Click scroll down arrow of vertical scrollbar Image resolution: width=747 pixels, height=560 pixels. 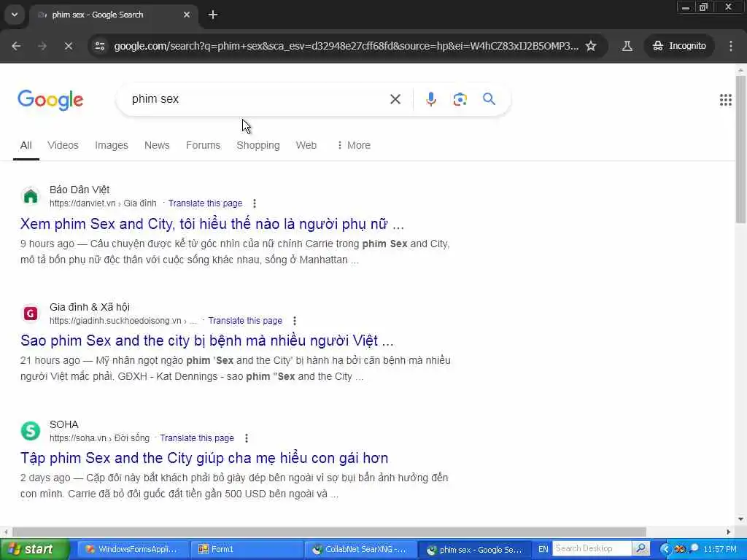740,518
